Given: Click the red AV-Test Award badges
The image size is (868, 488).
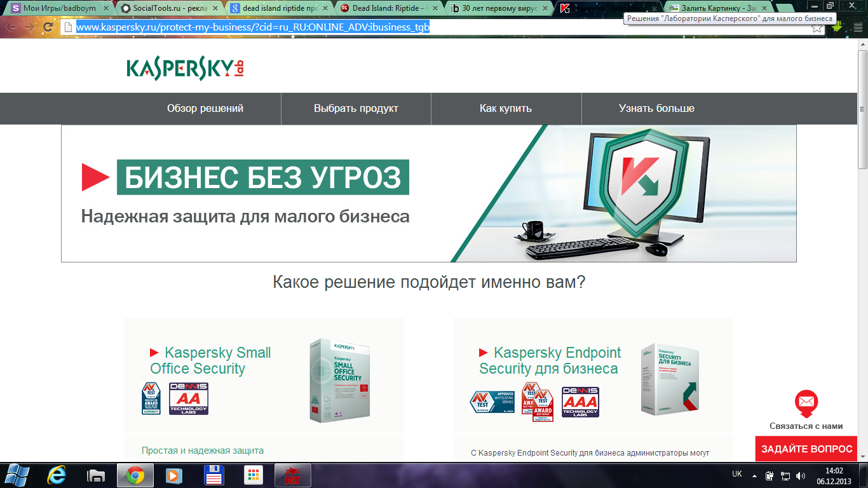Looking at the screenshot, I should tap(538, 402).
